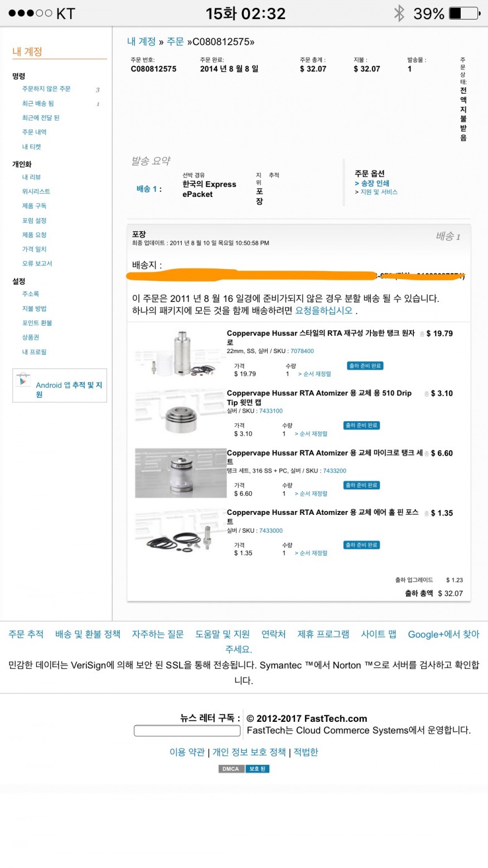Open '연락처' footer link
488x868 pixels.
click(274, 634)
